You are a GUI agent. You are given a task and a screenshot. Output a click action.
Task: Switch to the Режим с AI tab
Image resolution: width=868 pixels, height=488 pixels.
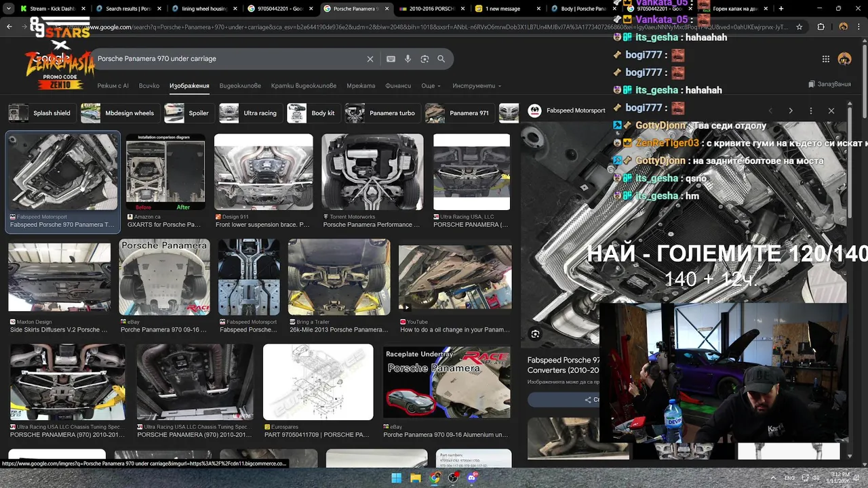[x=113, y=86]
